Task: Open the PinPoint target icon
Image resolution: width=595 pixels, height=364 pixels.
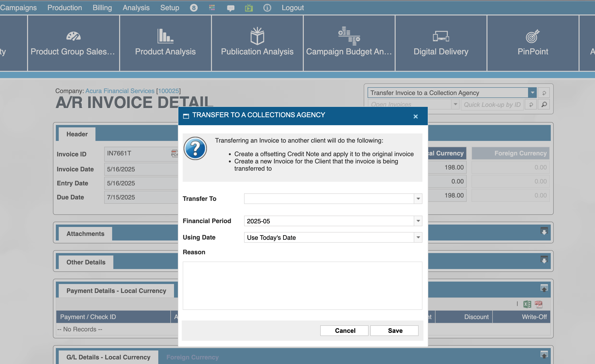Action: coord(533,36)
